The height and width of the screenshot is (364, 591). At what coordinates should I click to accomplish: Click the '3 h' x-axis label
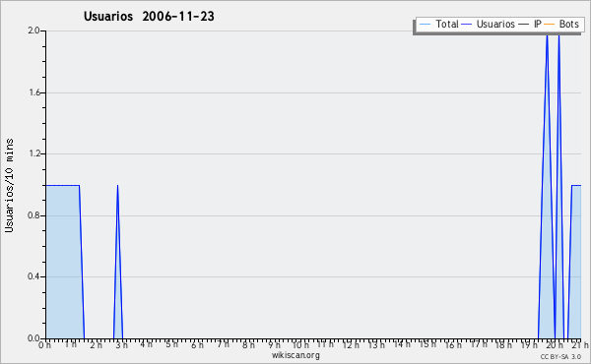pyautogui.click(x=121, y=344)
